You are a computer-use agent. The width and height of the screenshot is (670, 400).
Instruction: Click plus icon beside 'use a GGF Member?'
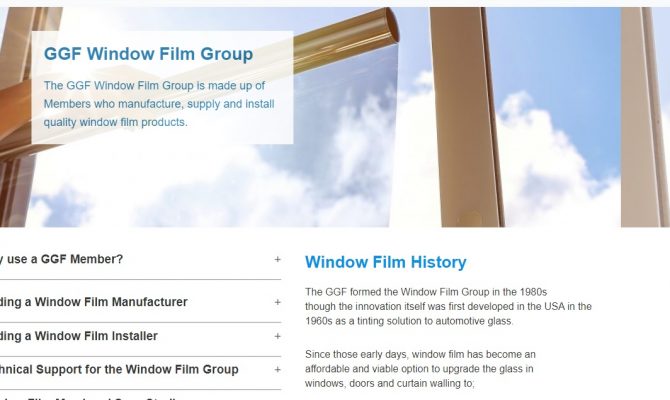(x=277, y=259)
